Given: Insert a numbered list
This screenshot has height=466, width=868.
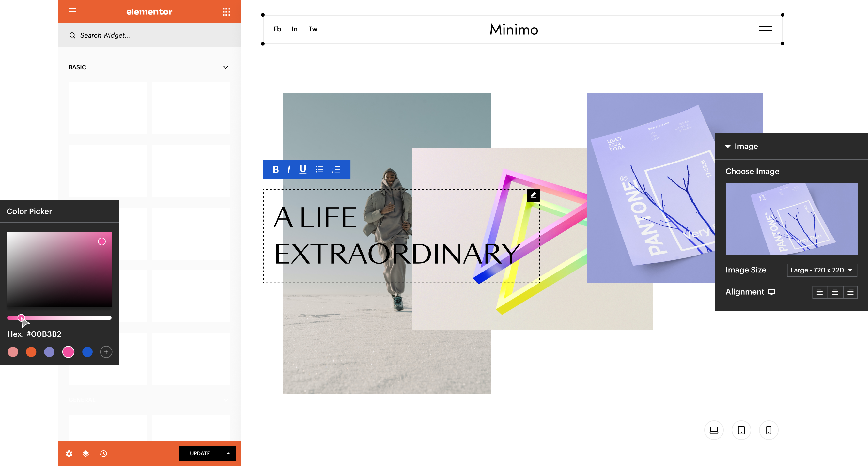Looking at the screenshot, I should click(336, 169).
